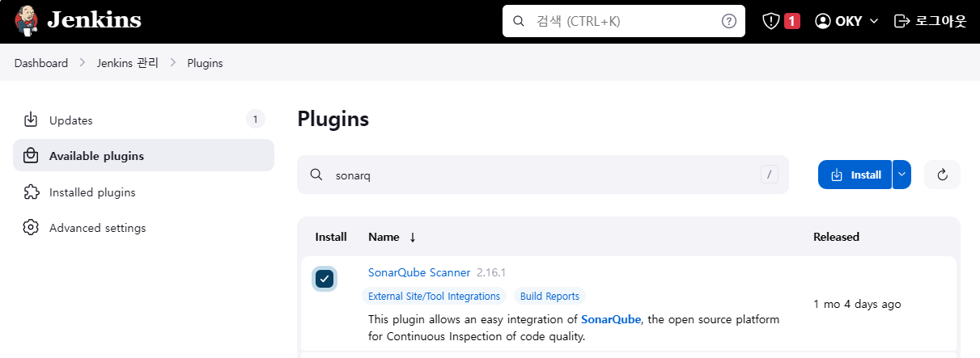Click the Plugins page heading
The width and height of the screenshot is (980, 358).
click(333, 119)
